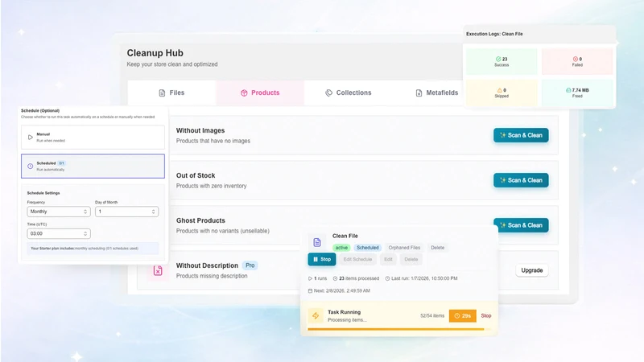Screen dimensions: 644x362
Task: Click the Scheduled clock icon
Action: point(31,167)
